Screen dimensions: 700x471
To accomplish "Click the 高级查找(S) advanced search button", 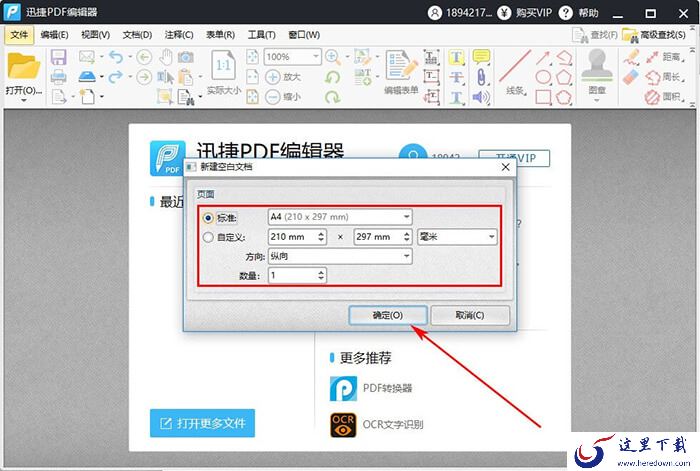I will [x=654, y=35].
